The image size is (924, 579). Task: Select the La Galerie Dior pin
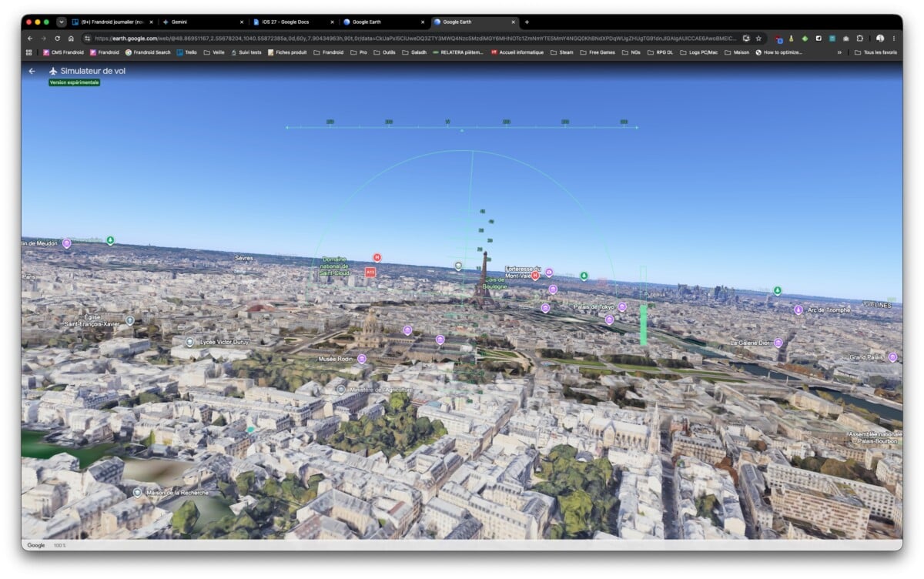pos(778,343)
